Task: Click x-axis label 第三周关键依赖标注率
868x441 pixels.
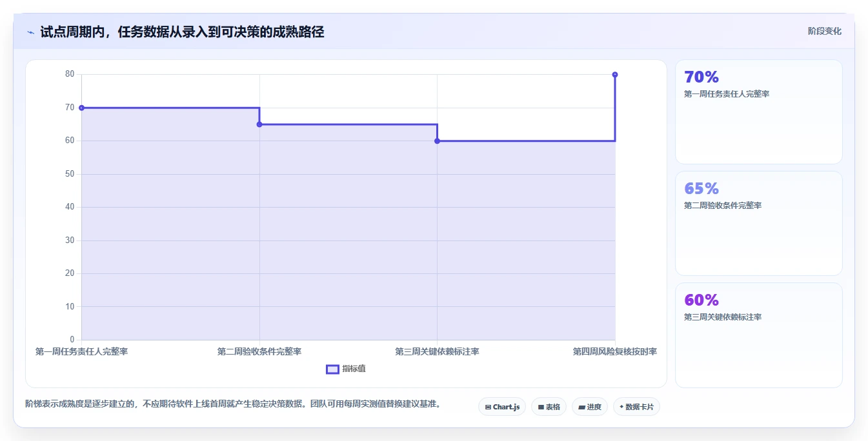Action: (437, 351)
